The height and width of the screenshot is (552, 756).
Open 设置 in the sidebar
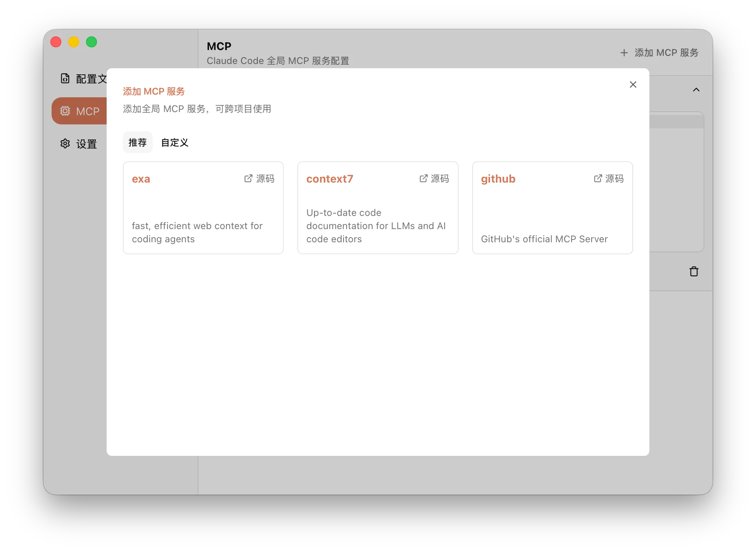pos(86,144)
